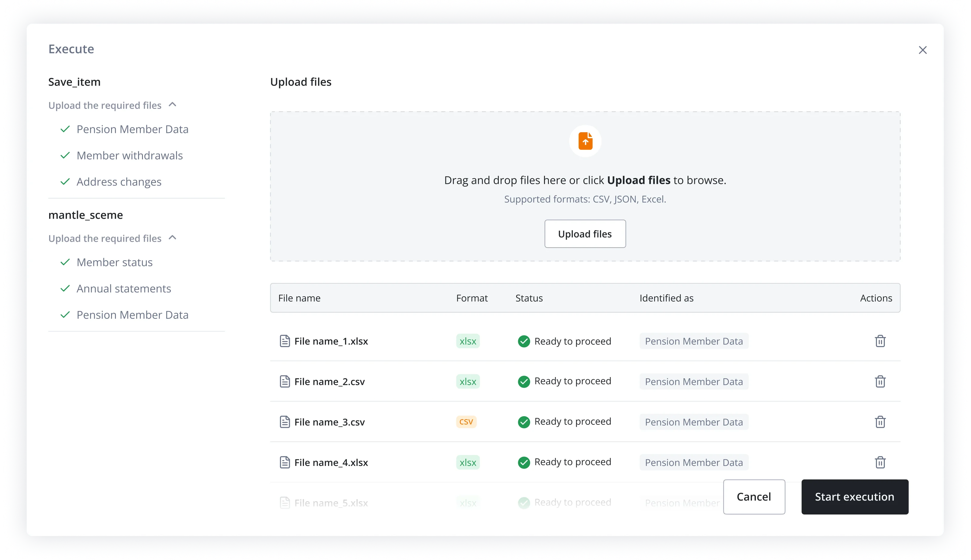Viewport: 971px width, 560px height.
Task: Click the orange file upload icon
Action: (x=585, y=141)
